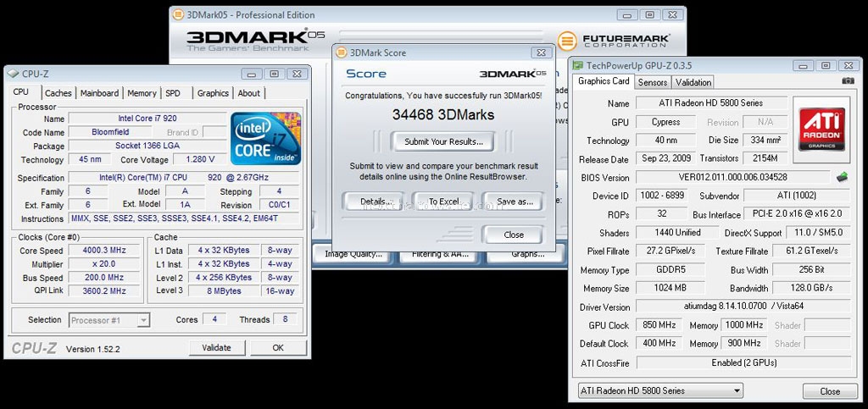Click the Texture Fillrate 61.2 GTexel/s value

[811, 251]
